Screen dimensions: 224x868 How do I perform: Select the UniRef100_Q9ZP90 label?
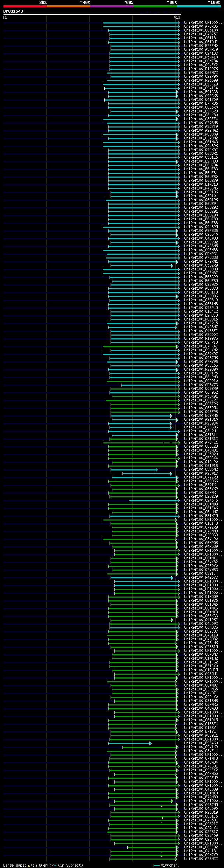click(x=201, y=76)
